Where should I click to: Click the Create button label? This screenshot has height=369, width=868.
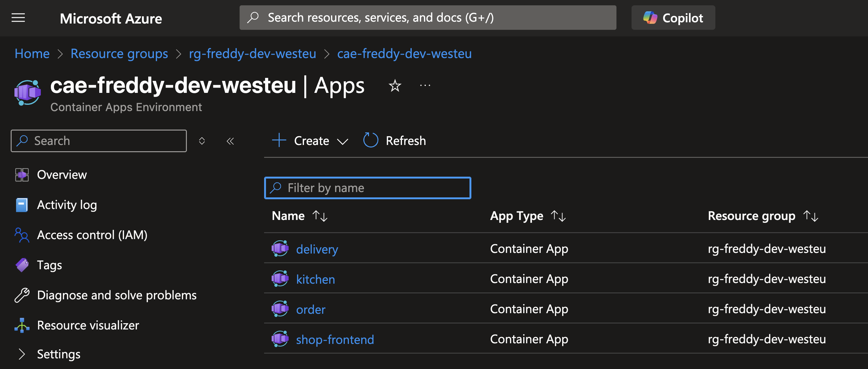tap(311, 141)
